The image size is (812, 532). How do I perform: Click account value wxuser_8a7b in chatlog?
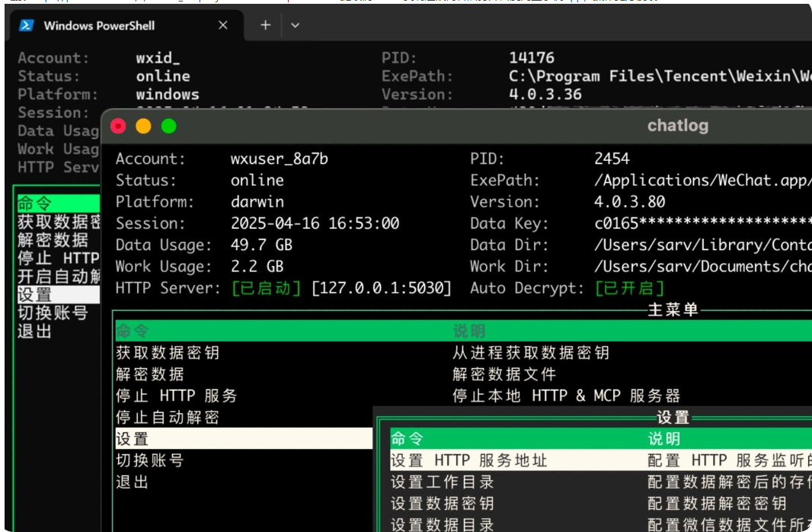(280, 159)
